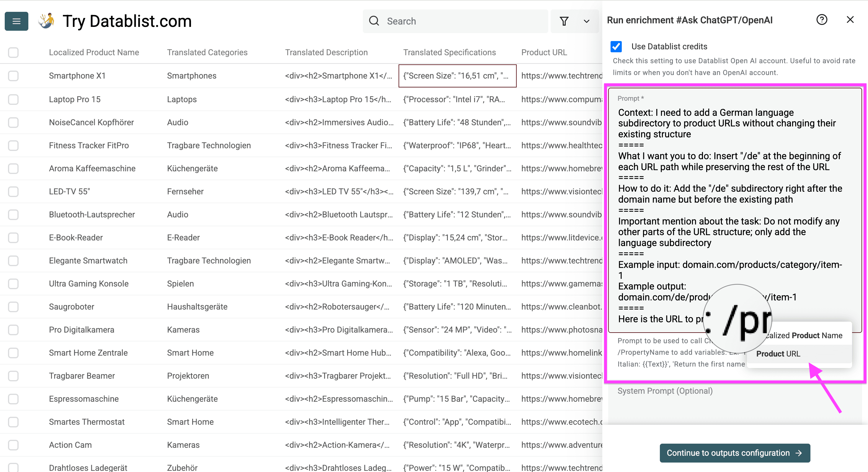Click the help question mark icon
Viewport: 868px width, 472px height.
point(822,19)
